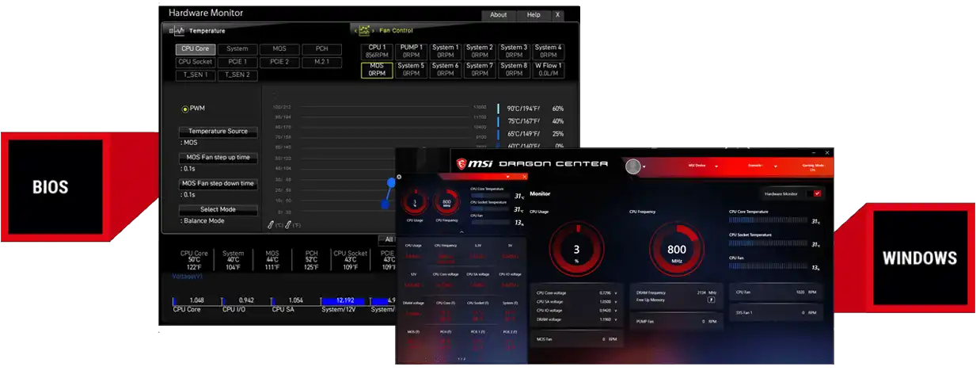This screenshot has height=386, width=980.
Task: Select the PCH temperature sensor button
Action: [321, 49]
